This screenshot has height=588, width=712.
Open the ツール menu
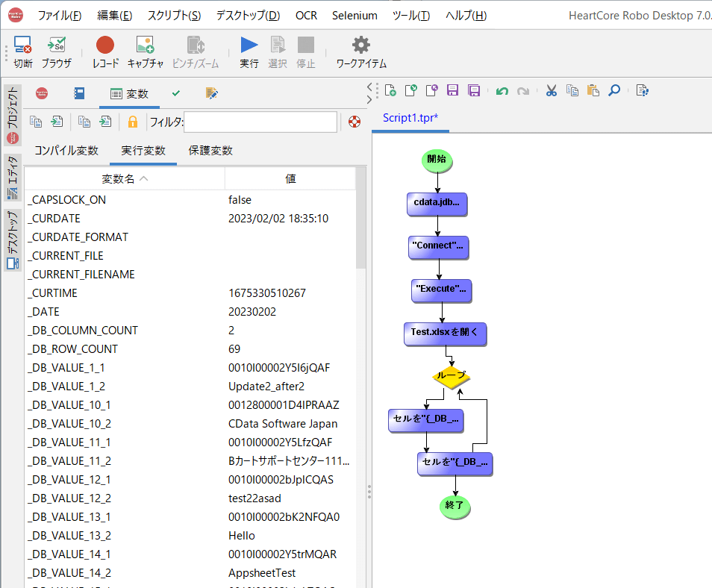click(x=411, y=16)
